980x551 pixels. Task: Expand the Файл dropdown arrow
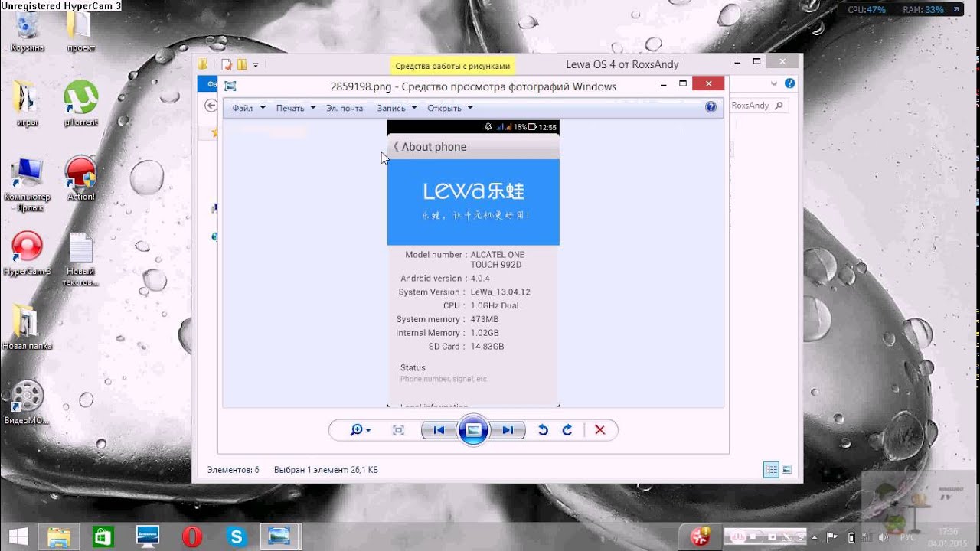tap(263, 109)
